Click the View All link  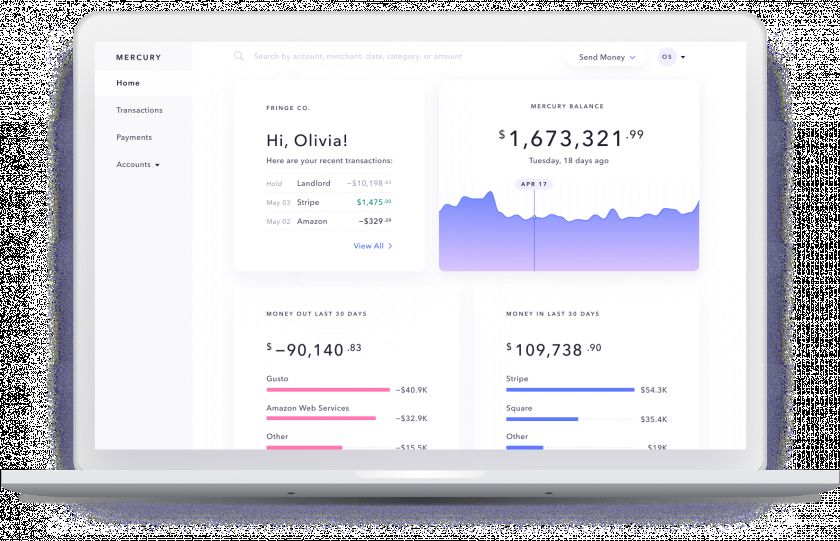click(x=373, y=246)
